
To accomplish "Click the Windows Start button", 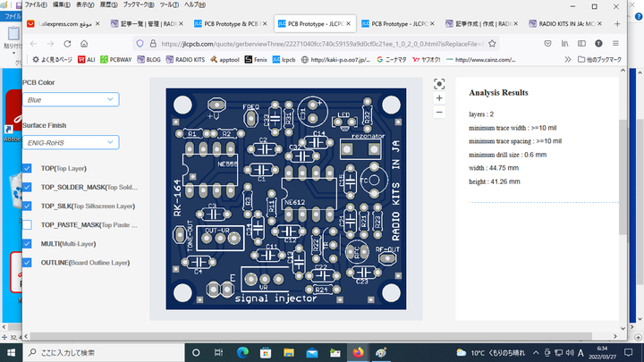I will click(11, 352).
